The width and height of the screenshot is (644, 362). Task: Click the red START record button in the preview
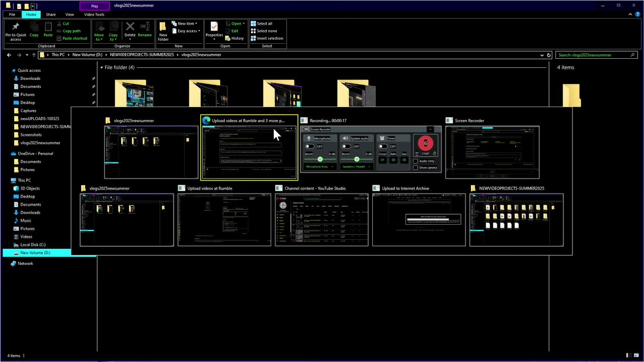(425, 144)
